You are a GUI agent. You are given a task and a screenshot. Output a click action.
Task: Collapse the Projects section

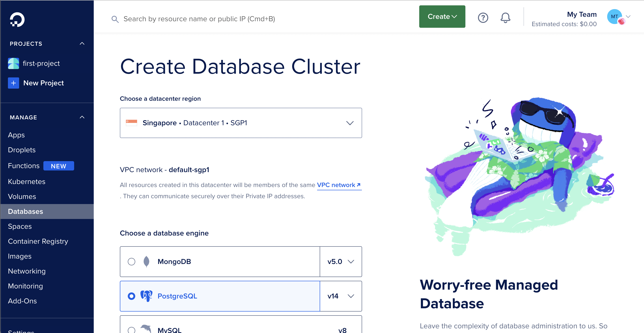[x=82, y=44]
